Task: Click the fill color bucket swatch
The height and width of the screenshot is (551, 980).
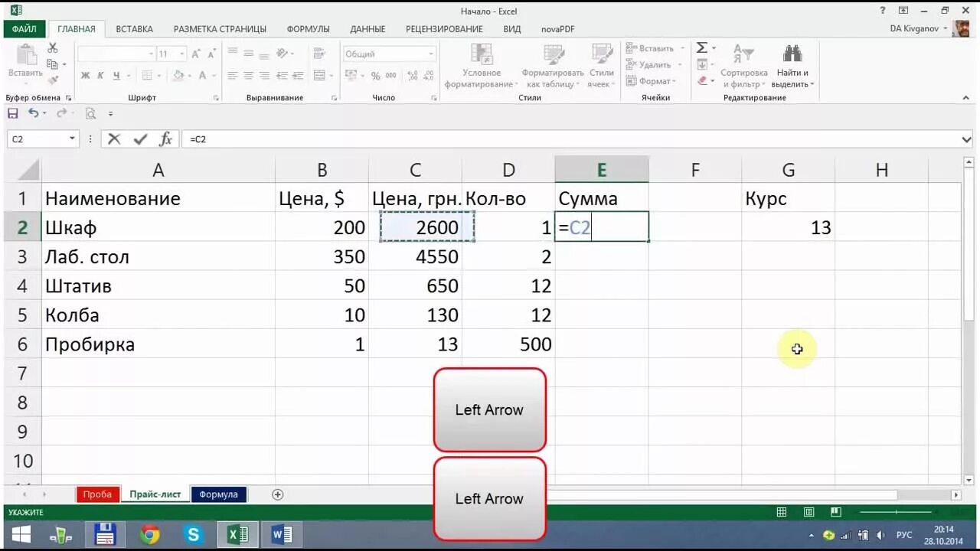Action: (x=178, y=76)
